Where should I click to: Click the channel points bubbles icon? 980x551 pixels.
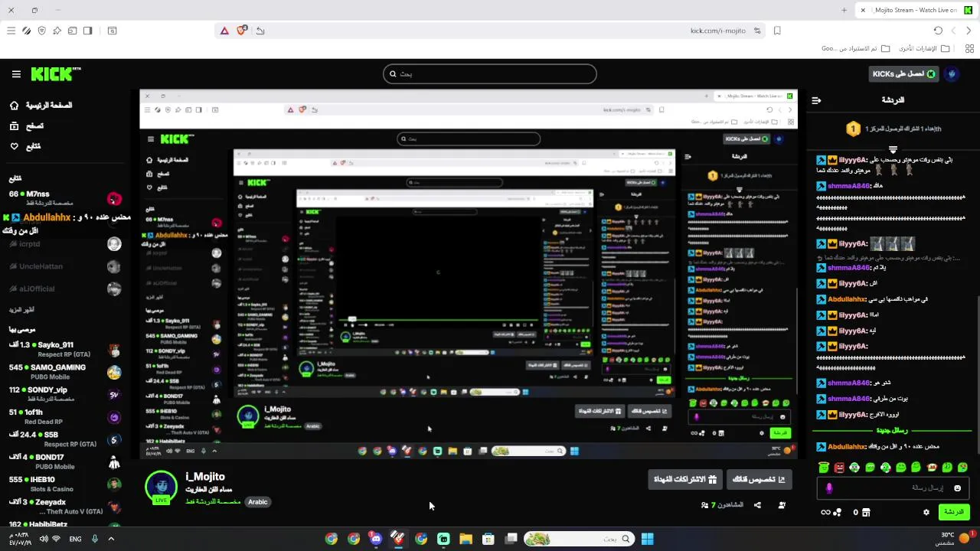click(838, 512)
